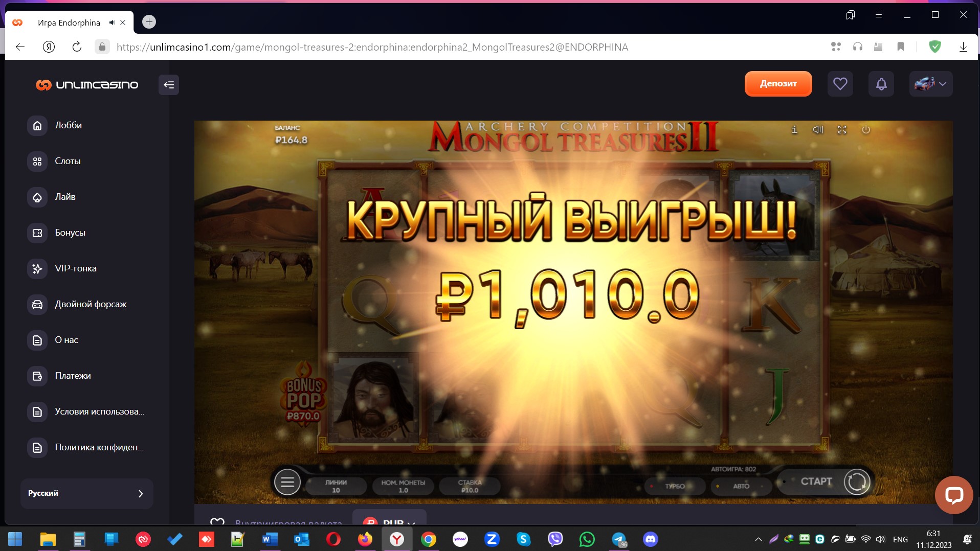980x551 pixels.
Task: Open File Explorer from taskbar
Action: click(48, 539)
